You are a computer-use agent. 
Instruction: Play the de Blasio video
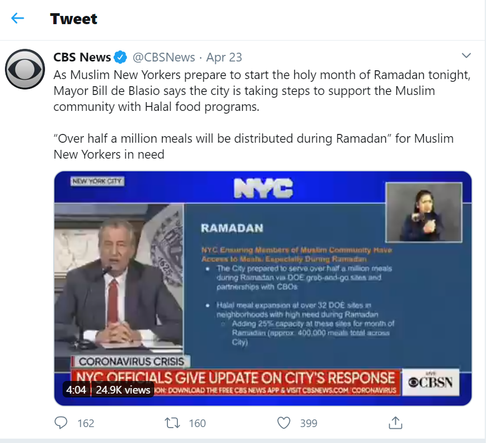pos(262,288)
